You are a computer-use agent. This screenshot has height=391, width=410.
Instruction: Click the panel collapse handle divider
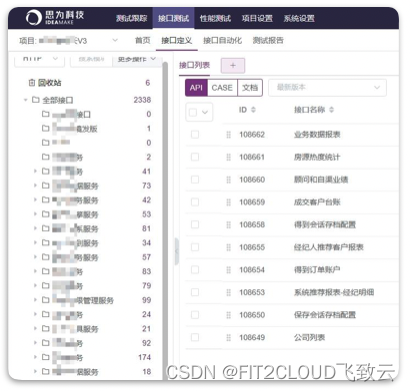click(x=177, y=251)
